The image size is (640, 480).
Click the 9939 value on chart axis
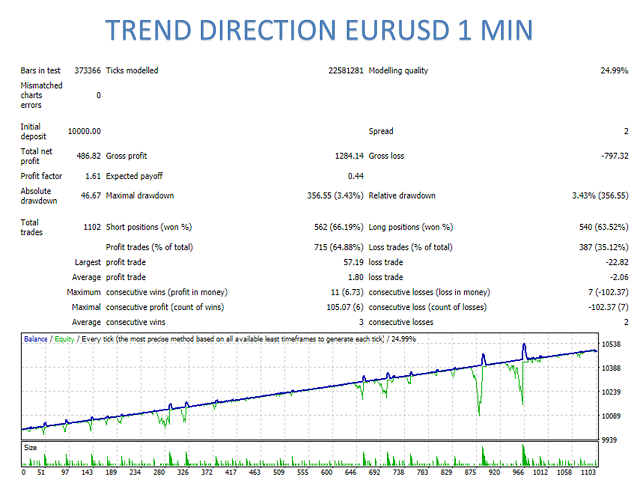point(611,440)
